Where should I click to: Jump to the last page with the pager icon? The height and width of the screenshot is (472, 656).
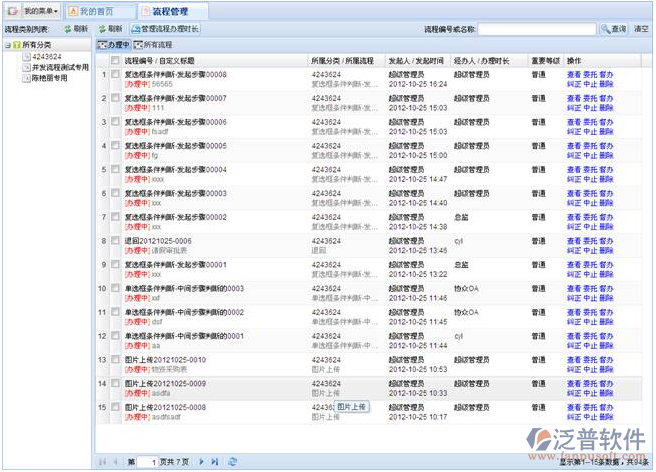click(214, 461)
